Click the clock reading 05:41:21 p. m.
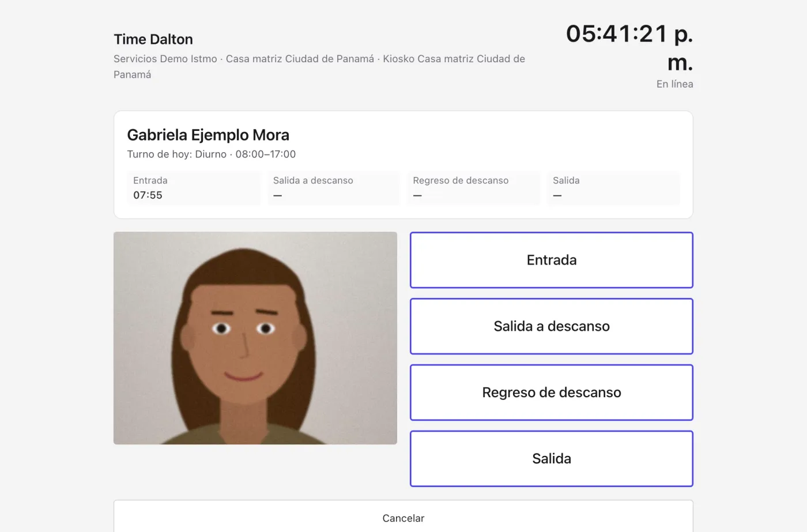The height and width of the screenshot is (532, 807). pyautogui.click(x=629, y=48)
